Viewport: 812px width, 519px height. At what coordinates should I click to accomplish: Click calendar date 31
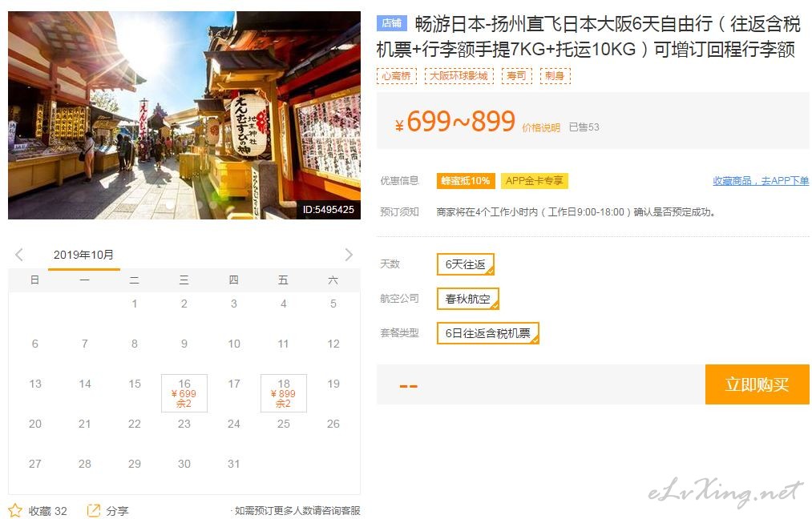[234, 464]
